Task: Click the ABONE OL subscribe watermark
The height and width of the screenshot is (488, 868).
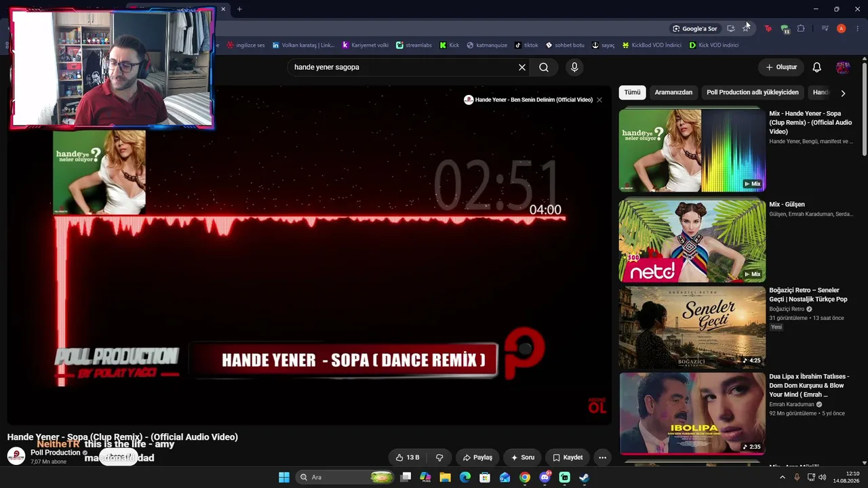Action: [597, 405]
